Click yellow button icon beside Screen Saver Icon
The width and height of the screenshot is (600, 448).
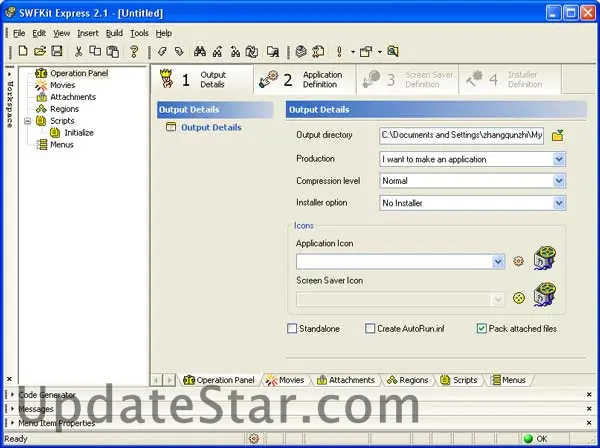click(519, 298)
